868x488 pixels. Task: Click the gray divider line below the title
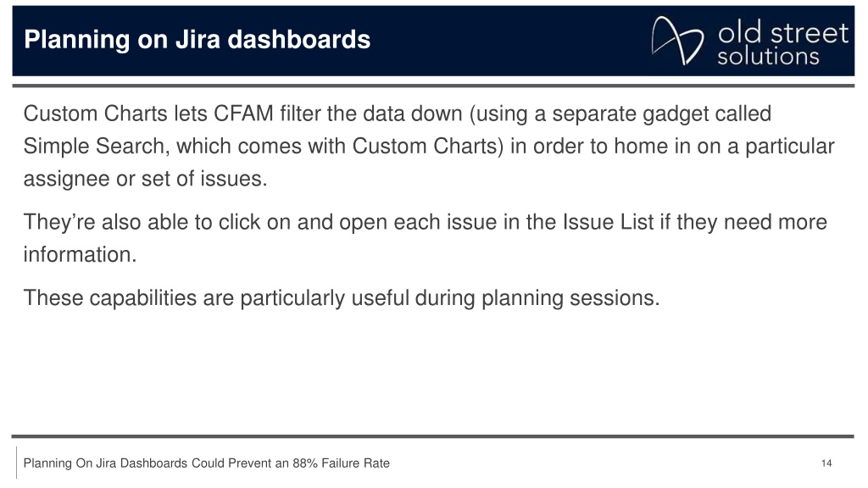pyautogui.click(x=433, y=86)
